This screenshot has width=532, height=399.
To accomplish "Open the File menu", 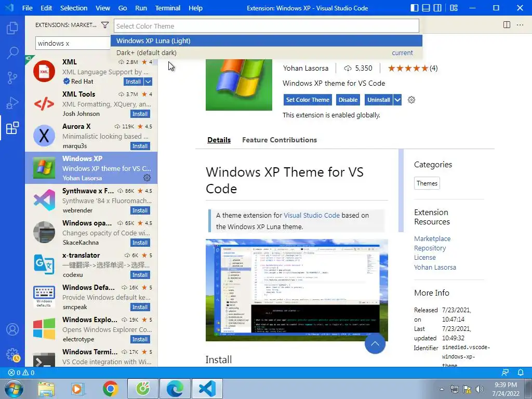I will [x=27, y=8].
